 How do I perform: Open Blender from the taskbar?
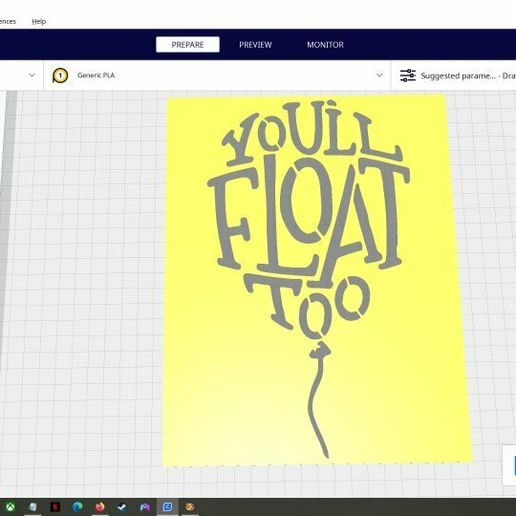click(x=190, y=507)
